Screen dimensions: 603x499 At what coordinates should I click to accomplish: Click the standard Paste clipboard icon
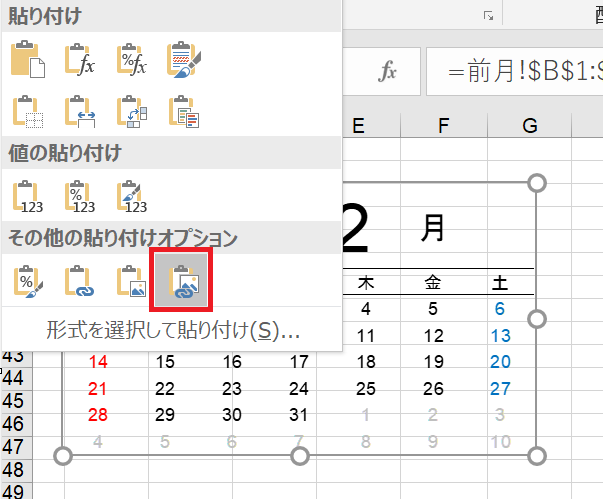pos(28,62)
